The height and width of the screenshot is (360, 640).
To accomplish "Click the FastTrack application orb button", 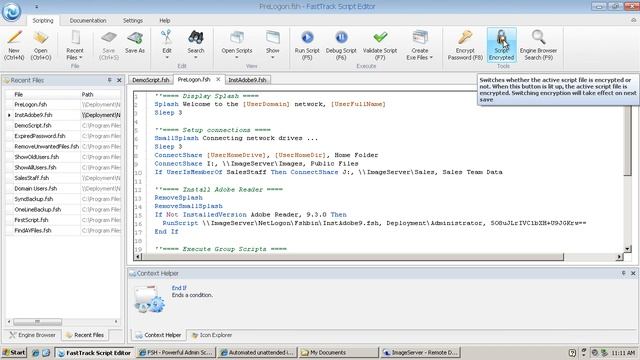I will [11, 11].
